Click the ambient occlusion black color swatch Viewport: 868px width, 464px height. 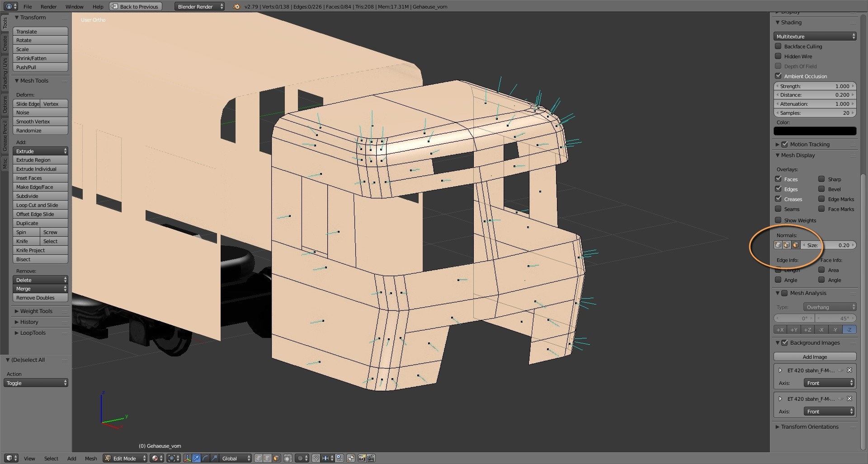(815, 131)
